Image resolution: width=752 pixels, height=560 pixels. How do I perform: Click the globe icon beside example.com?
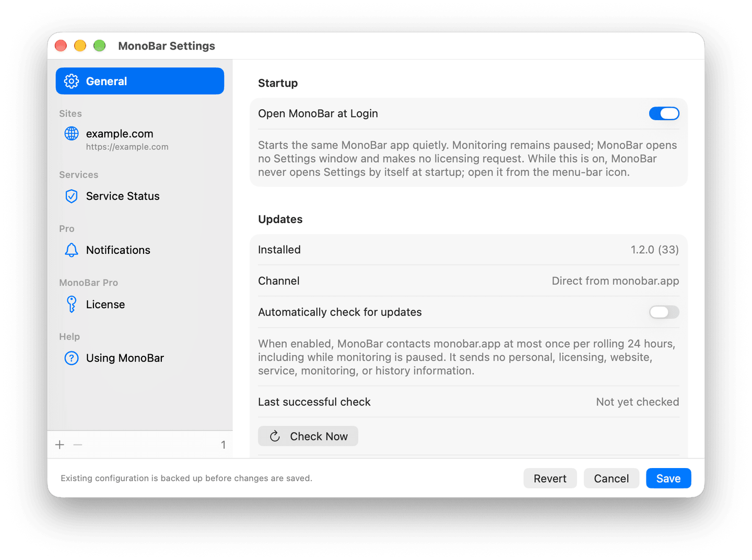[x=72, y=134]
